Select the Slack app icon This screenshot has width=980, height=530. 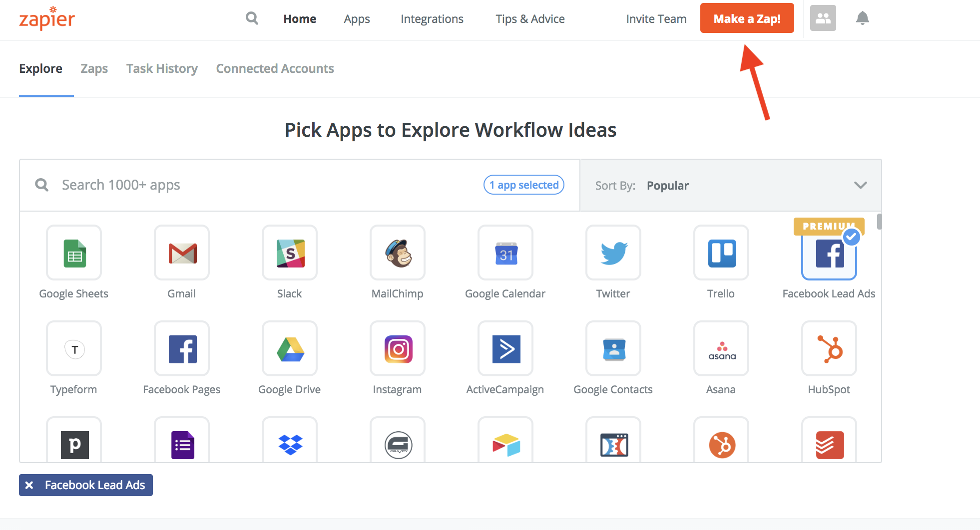click(290, 253)
